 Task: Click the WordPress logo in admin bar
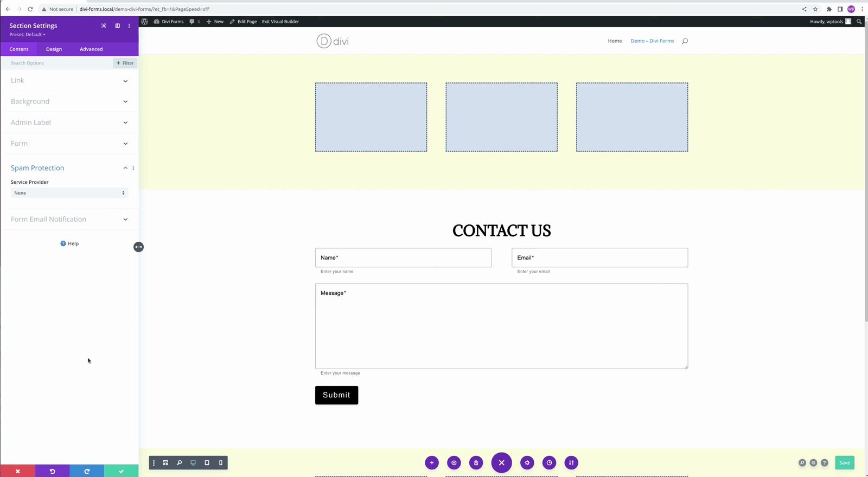pyautogui.click(x=144, y=22)
